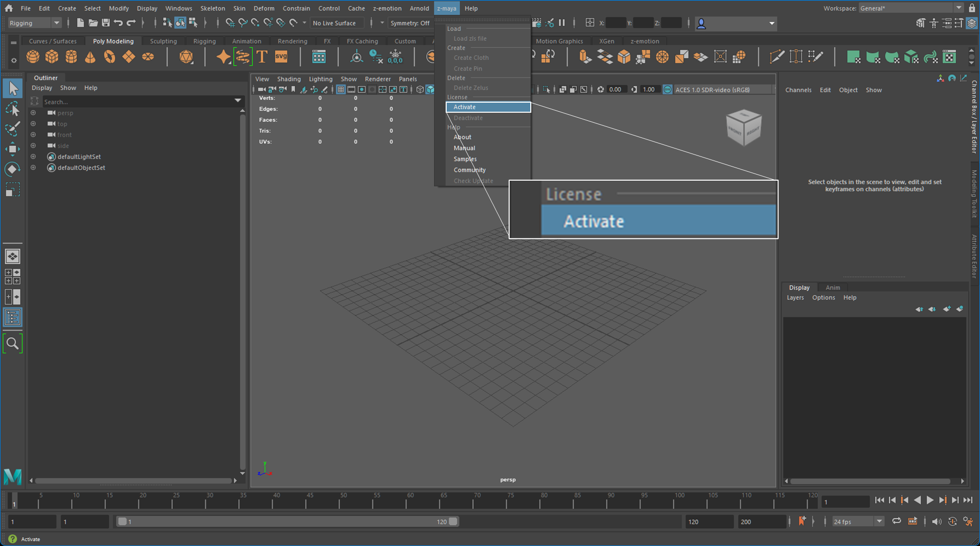
Task: Switch to Sculpting shelf tab
Action: [163, 41]
